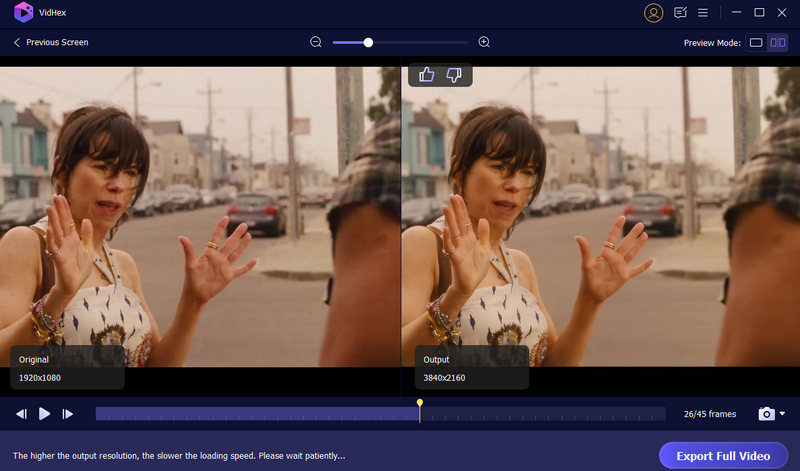
Task: Click Export Full Video button
Action: click(x=723, y=456)
